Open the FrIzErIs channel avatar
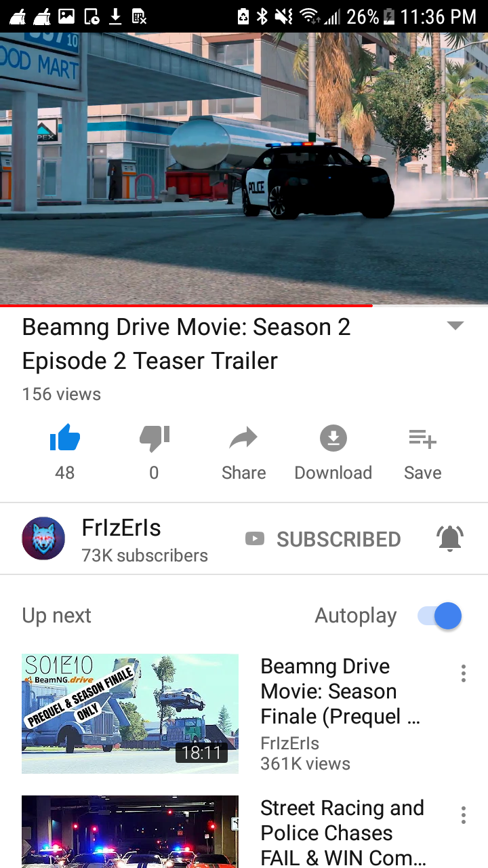 click(43, 538)
